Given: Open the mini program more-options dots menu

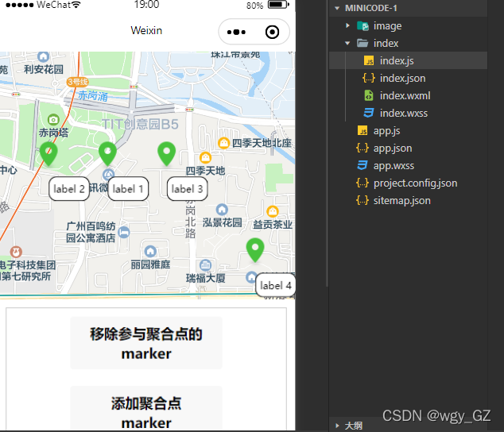Looking at the screenshot, I should tap(236, 32).
